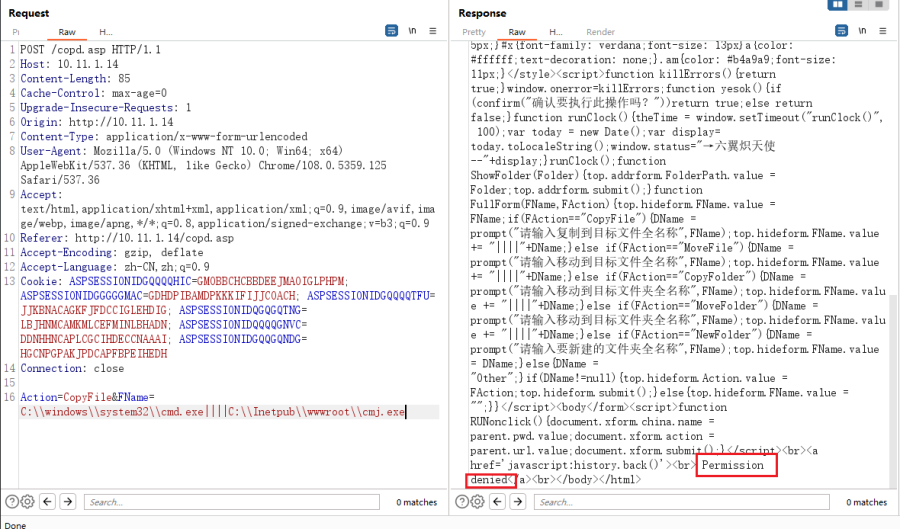Viewport: 900px width, 529px height.
Task: Open Response panel hamburger options menu
Action: 883,31
